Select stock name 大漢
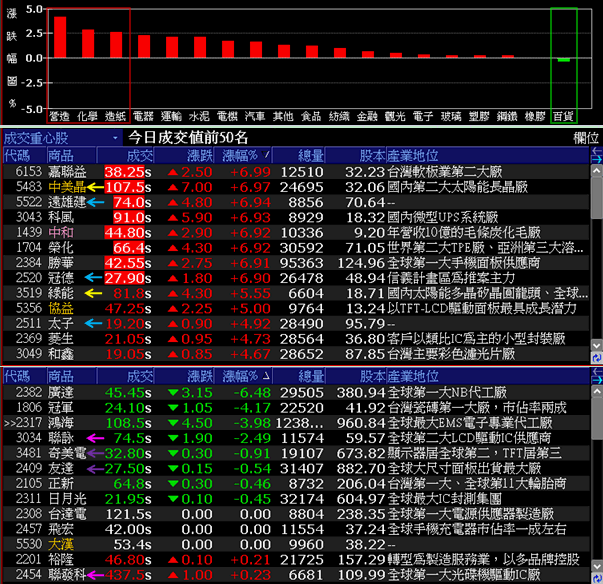This screenshot has width=603, height=584. click(61, 544)
